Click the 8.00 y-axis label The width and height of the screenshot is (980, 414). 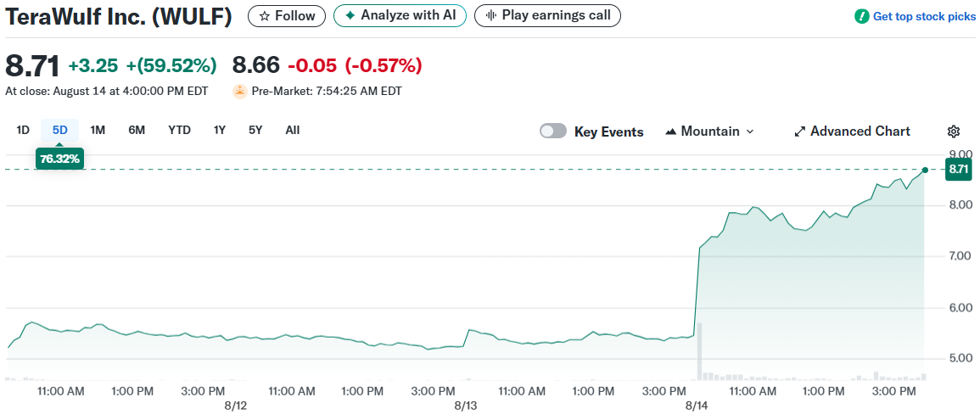tap(960, 204)
